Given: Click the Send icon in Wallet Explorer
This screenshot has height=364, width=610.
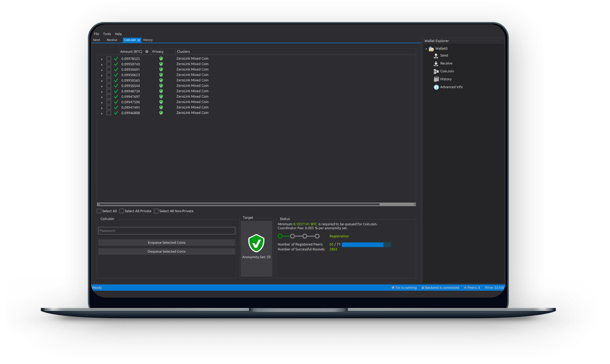Looking at the screenshot, I should 436,56.
